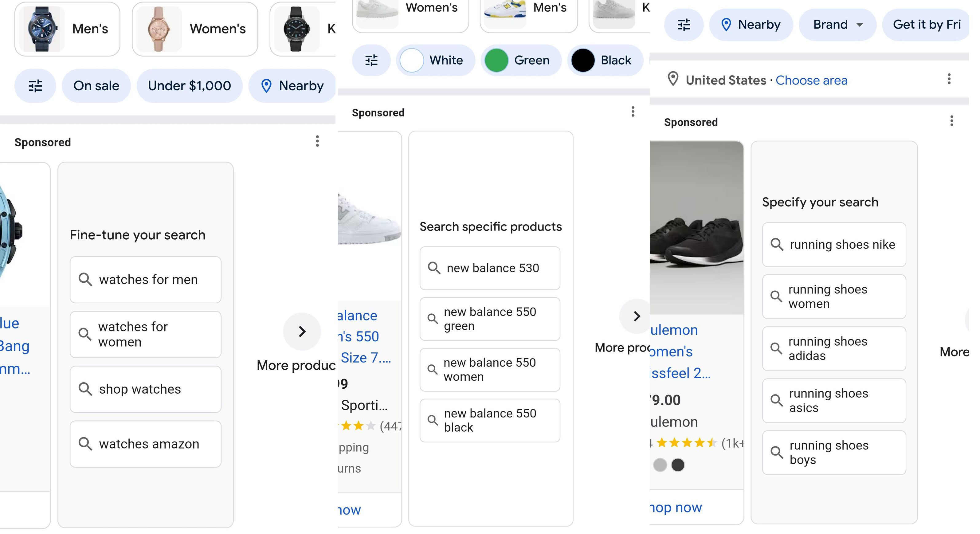
Task: Toggle the Black color filter chip
Action: 605,60
